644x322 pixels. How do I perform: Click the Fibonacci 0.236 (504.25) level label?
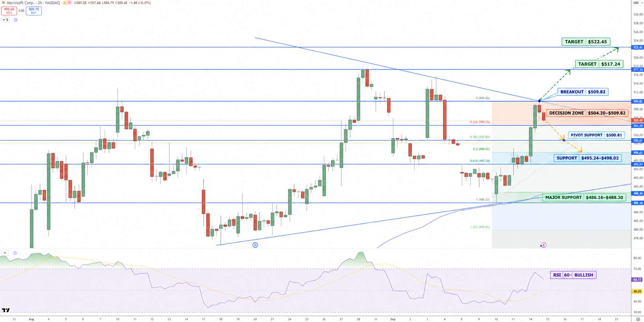point(480,122)
